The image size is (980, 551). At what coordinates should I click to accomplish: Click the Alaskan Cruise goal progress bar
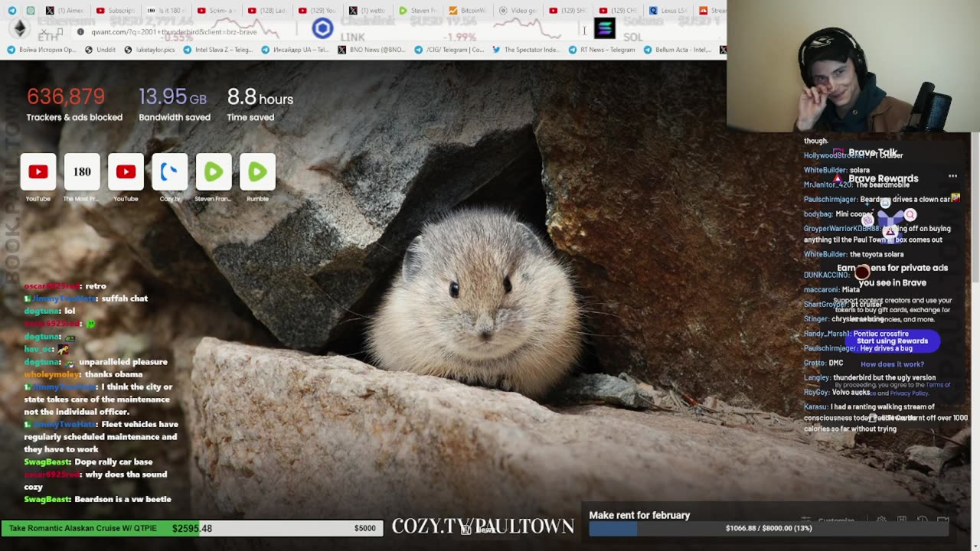[x=191, y=528]
